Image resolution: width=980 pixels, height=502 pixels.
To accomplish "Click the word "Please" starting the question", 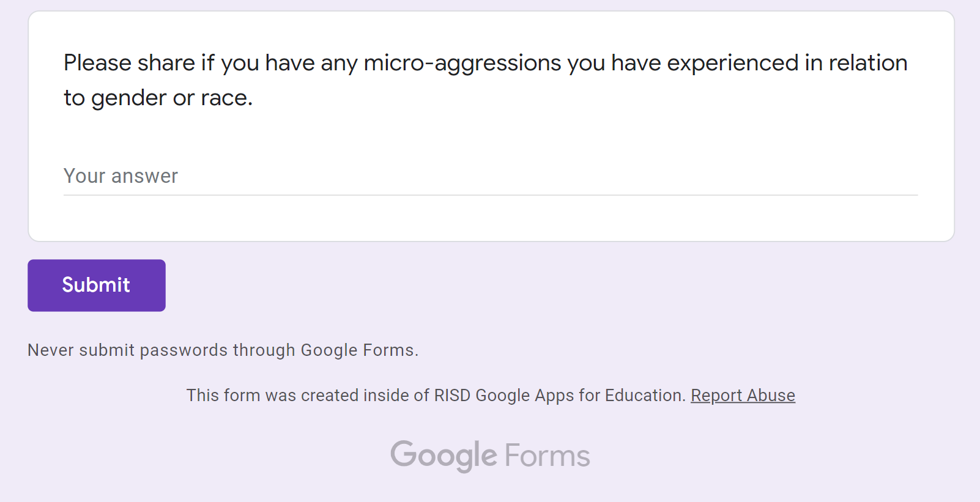I will point(97,63).
